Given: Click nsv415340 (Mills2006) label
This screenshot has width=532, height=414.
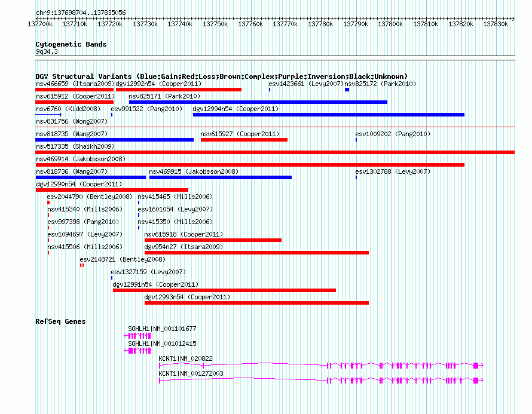Looking at the screenshot, I should click(85, 209).
